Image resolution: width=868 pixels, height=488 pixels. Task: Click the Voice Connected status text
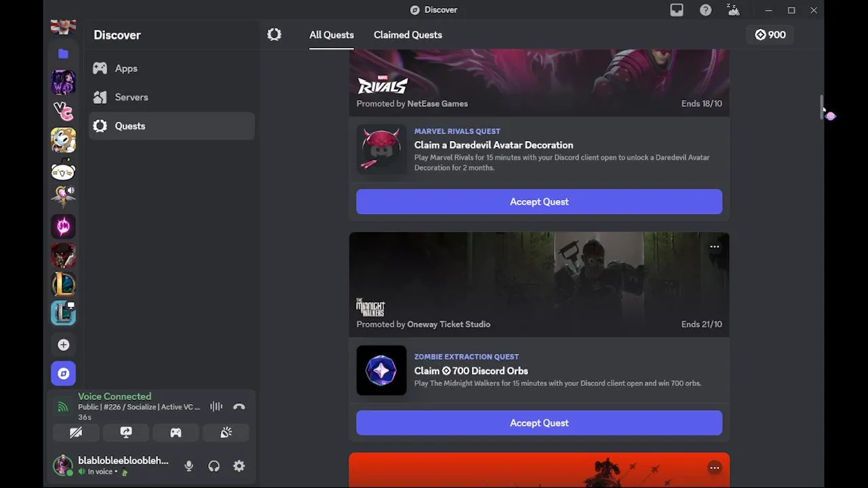(115, 396)
